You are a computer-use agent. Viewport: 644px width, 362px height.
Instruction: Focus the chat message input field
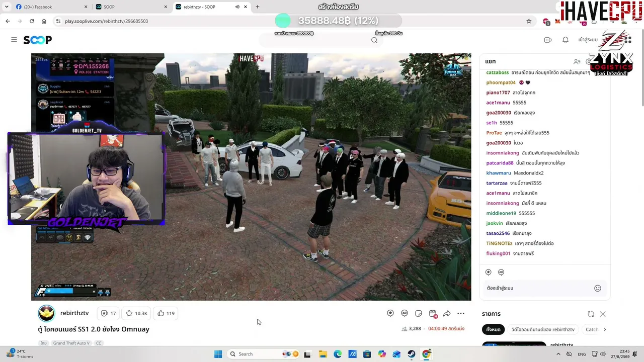(x=538, y=288)
